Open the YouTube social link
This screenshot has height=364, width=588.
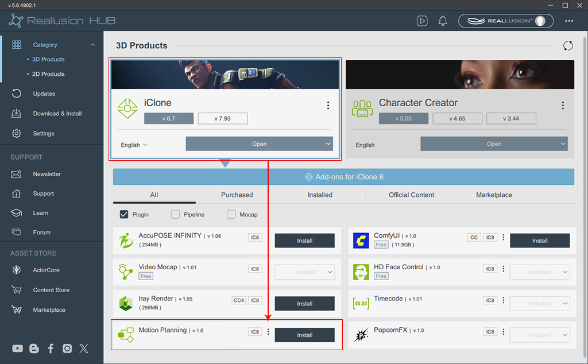pos(17,348)
